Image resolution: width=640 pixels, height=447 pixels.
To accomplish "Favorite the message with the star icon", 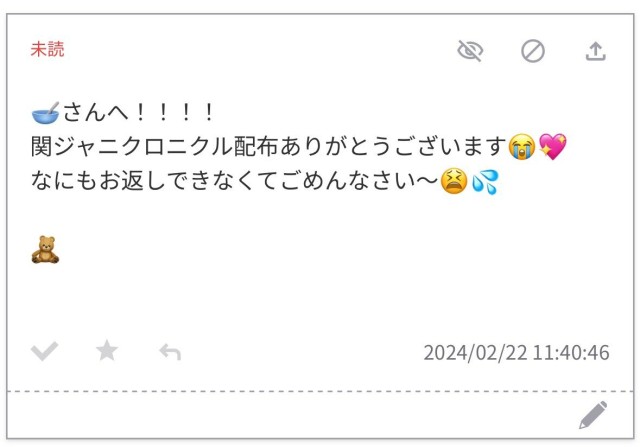I will (107, 350).
